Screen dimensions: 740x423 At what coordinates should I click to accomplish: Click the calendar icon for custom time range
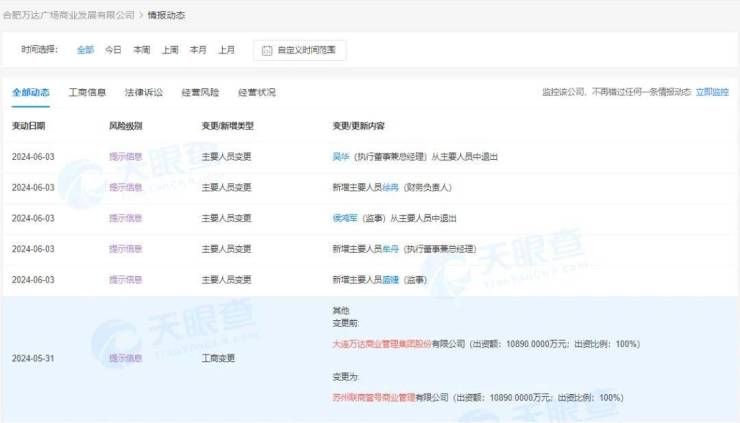coord(266,49)
